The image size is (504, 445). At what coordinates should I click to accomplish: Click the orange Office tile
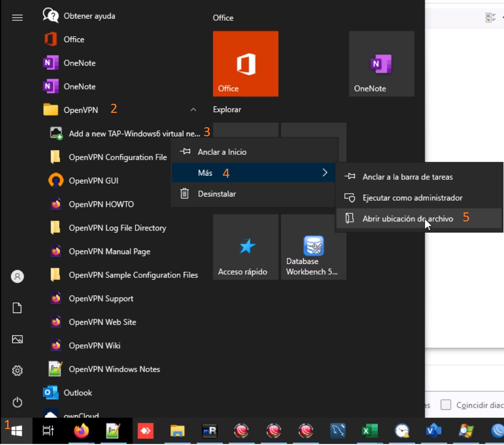coord(245,64)
